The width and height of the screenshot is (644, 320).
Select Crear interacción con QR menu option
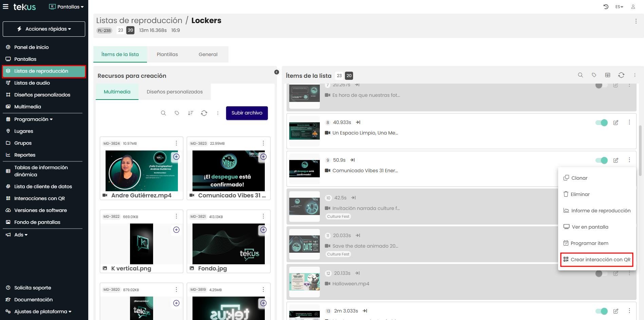[x=597, y=260]
